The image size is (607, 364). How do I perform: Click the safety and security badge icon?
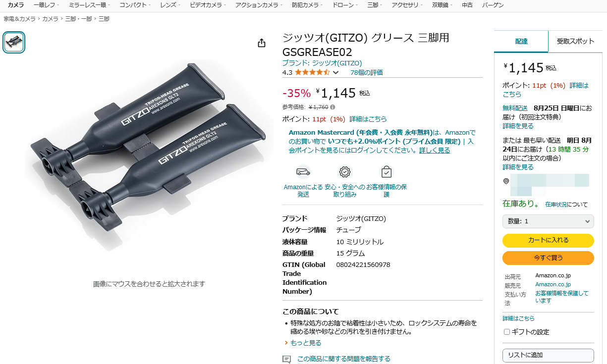coord(345,172)
